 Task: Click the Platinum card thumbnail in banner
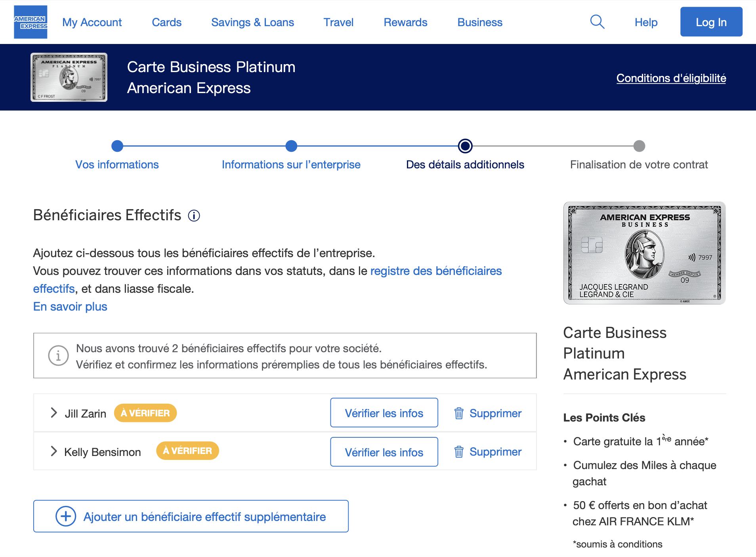click(x=69, y=77)
